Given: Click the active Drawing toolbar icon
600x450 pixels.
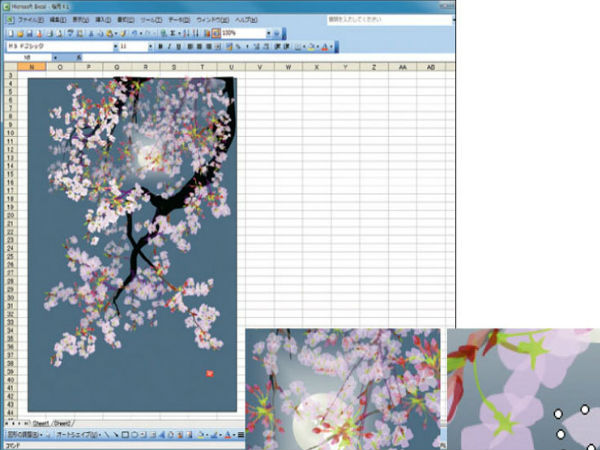Looking at the screenshot, I should pos(216,33).
